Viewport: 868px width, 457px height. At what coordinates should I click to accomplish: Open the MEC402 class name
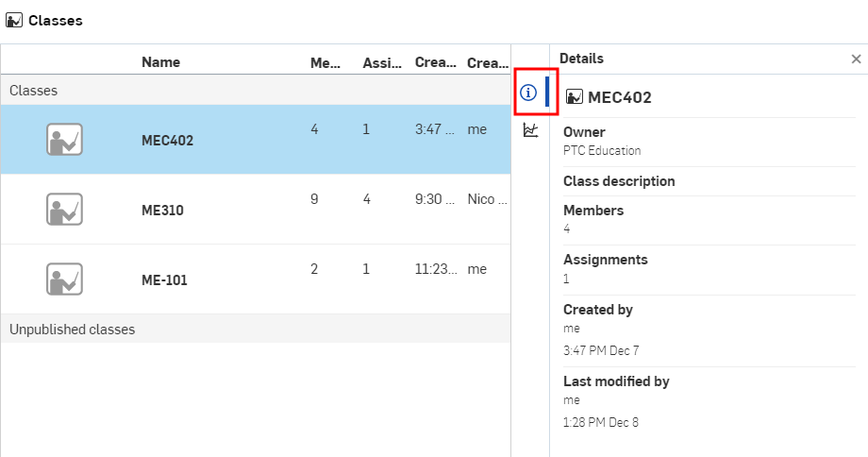pos(167,141)
